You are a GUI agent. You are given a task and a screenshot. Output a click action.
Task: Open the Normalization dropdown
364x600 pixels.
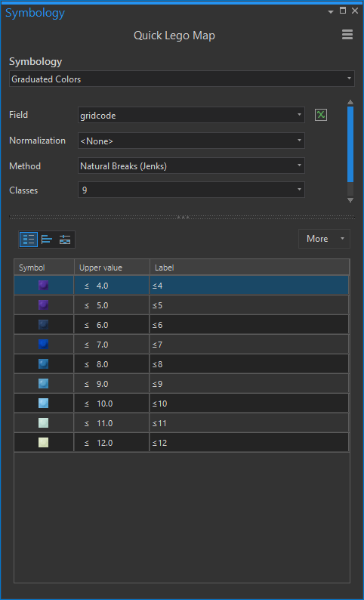(191, 141)
